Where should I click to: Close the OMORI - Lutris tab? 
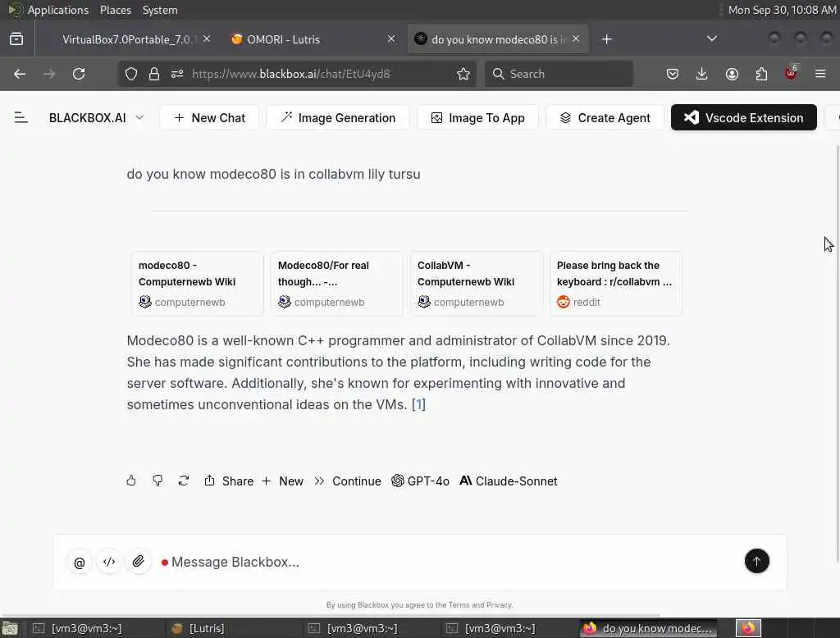[x=391, y=39]
